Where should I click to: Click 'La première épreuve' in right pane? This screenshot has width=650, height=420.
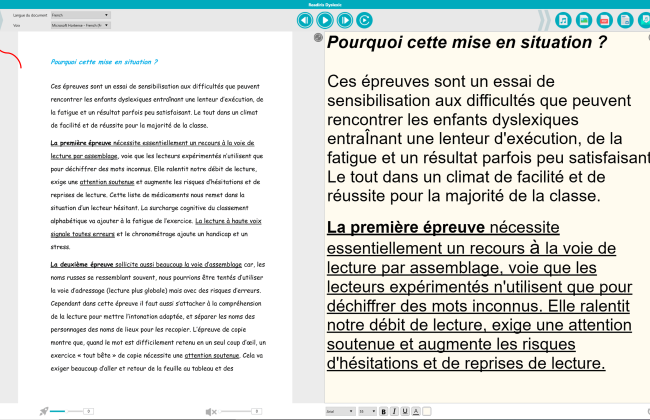[x=406, y=227]
